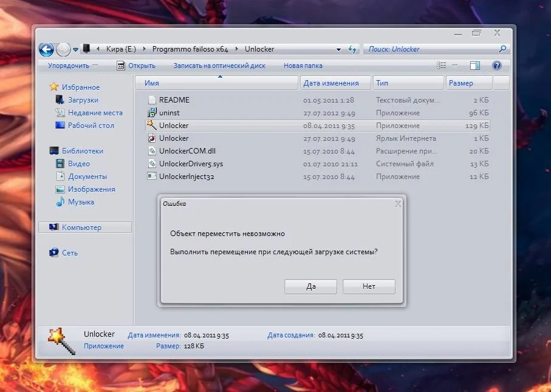551x392 pixels.
Task: Open the view options dropdown arrow
Action: [x=454, y=66]
